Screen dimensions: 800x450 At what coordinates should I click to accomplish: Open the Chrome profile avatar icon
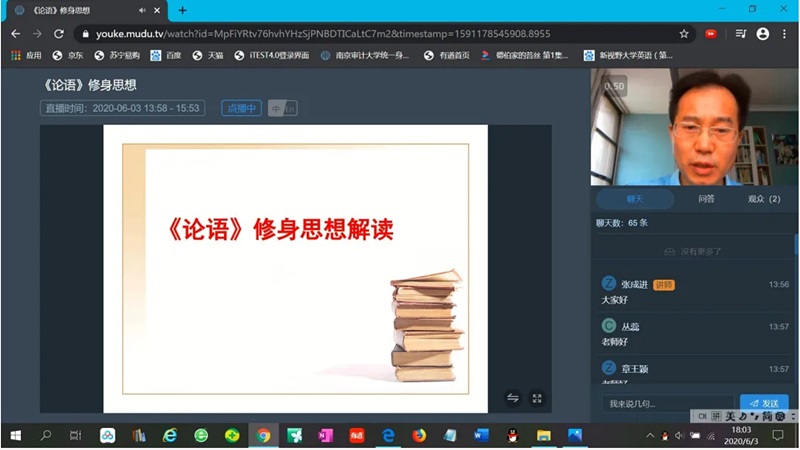coord(763,33)
